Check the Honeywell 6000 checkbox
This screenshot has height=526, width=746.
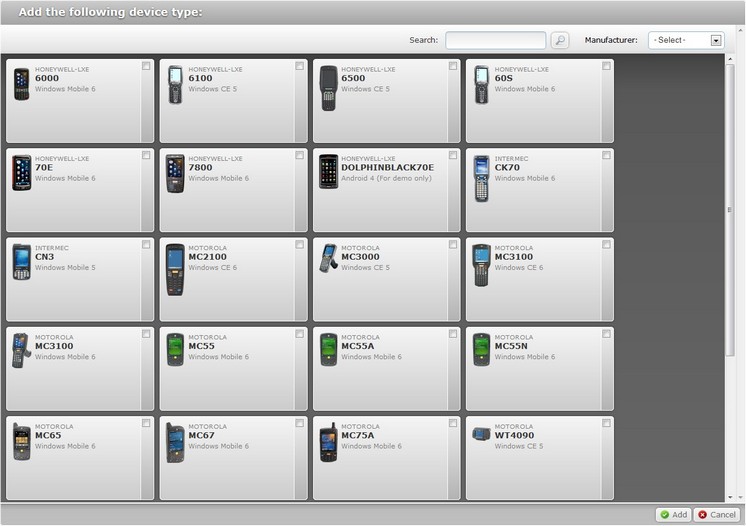click(146, 66)
